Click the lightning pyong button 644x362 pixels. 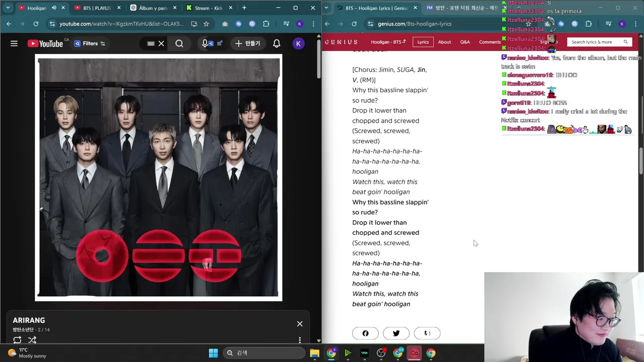tap(427, 333)
